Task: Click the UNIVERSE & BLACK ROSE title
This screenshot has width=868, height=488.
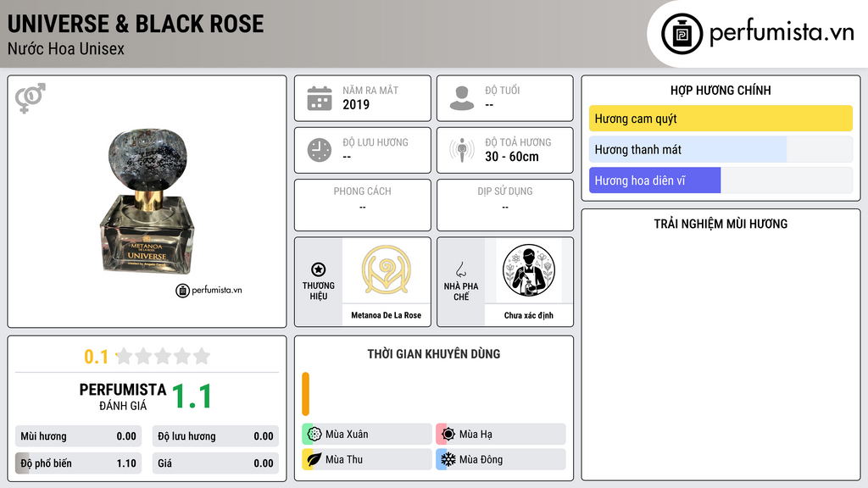Action: coord(136,24)
